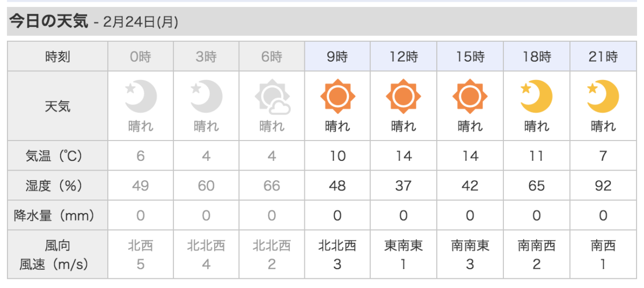Click the 今日の天気 heading

pos(48,21)
